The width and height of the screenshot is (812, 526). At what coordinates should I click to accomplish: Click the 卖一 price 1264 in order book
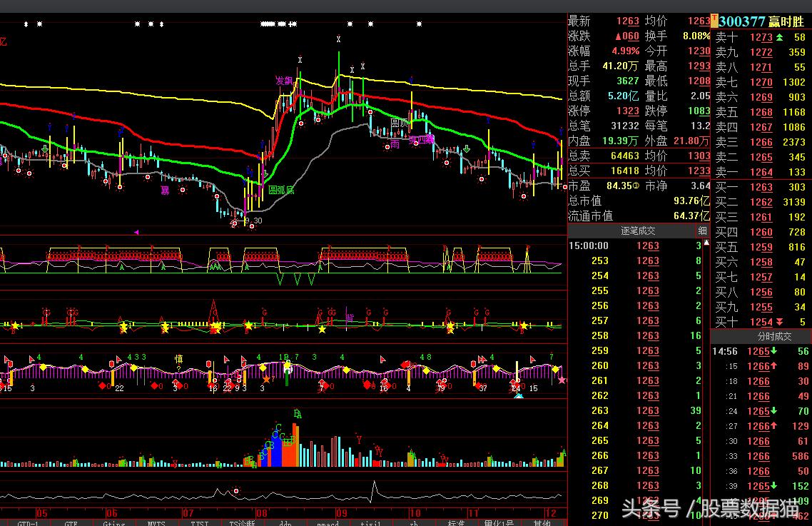click(x=761, y=172)
